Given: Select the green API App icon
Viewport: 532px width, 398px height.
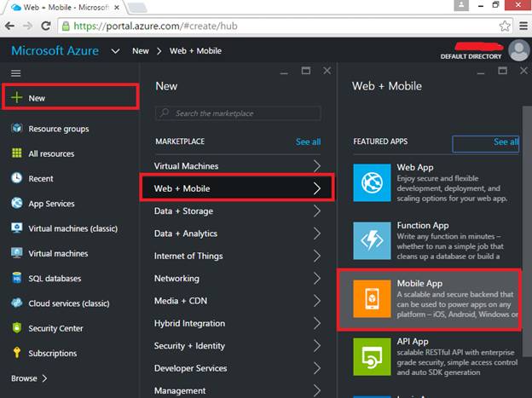Looking at the screenshot, I should coord(372,356).
